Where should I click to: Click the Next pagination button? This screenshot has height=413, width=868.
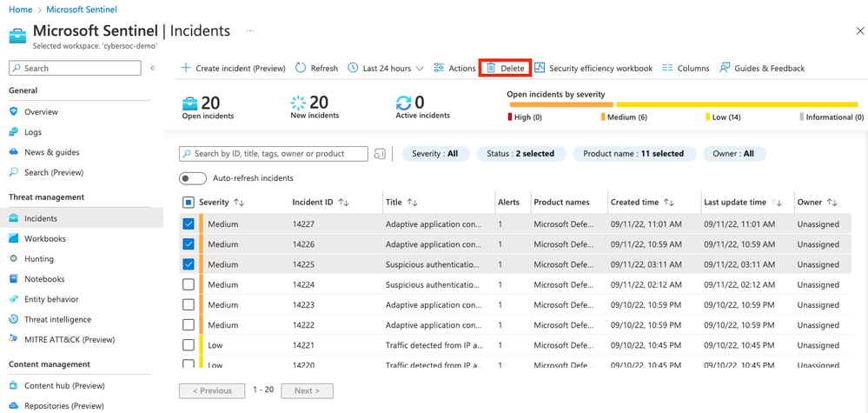(x=308, y=390)
